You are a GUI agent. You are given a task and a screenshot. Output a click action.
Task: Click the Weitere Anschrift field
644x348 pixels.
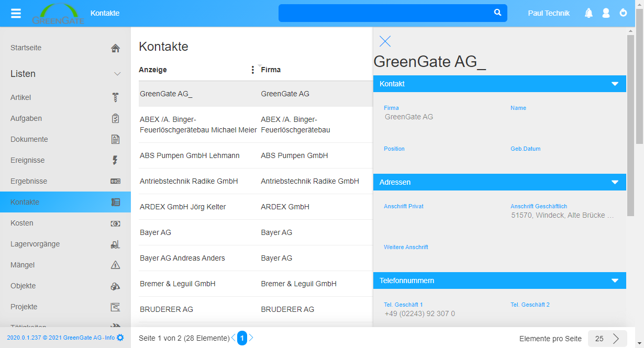[442, 256]
